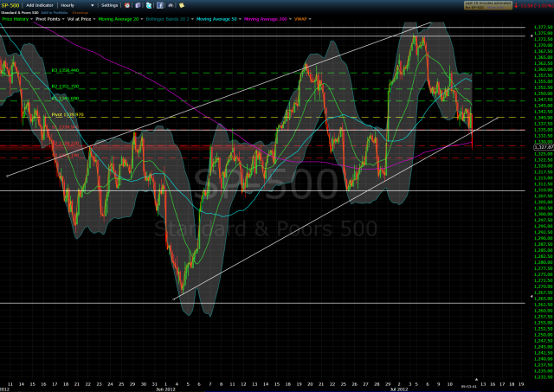Share chart on Twitter icon
The width and height of the screenshot is (554, 392).
tap(149, 5)
